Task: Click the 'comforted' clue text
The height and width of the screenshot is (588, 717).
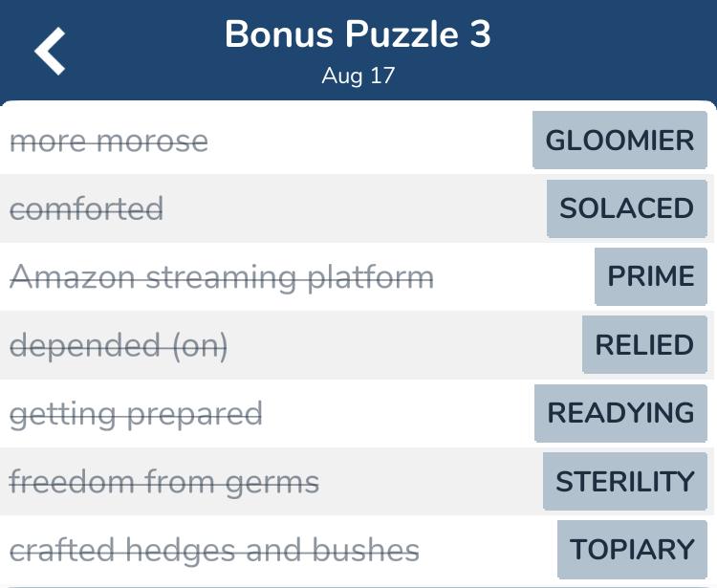Action: pos(86,209)
